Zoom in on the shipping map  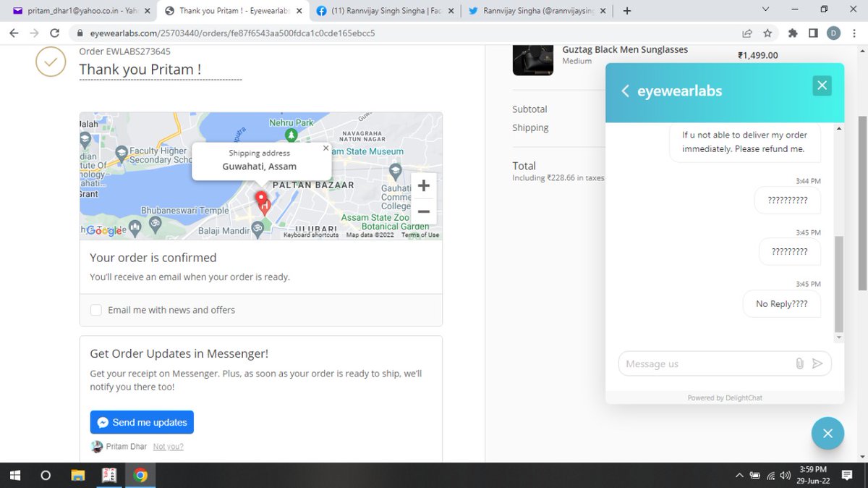(x=424, y=186)
